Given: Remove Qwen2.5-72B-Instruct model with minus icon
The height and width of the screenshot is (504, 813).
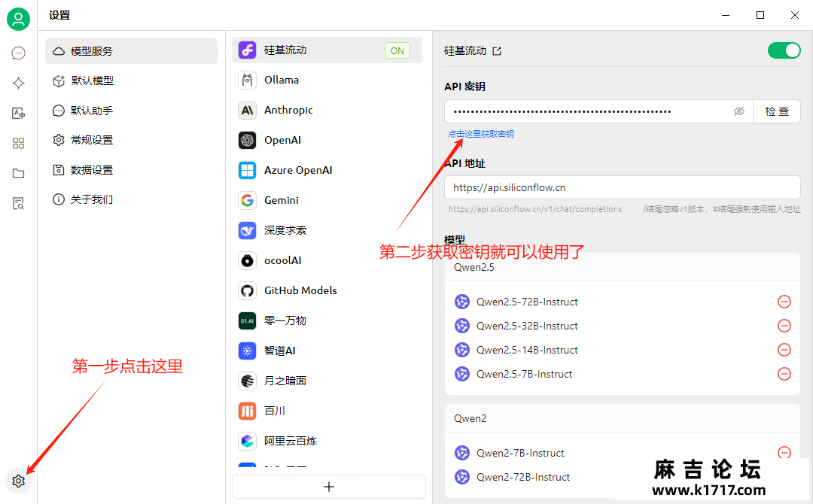Looking at the screenshot, I should (784, 302).
